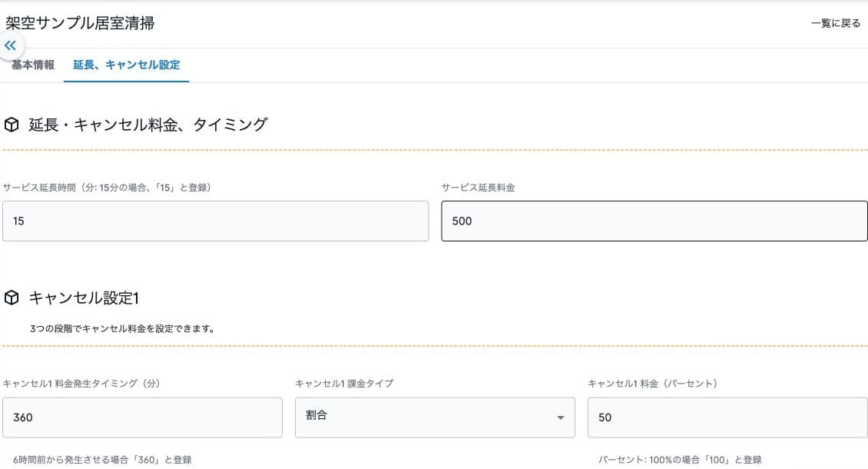Go back via 一覧に戻る link
This screenshot has height=469, width=868.
pos(835,23)
